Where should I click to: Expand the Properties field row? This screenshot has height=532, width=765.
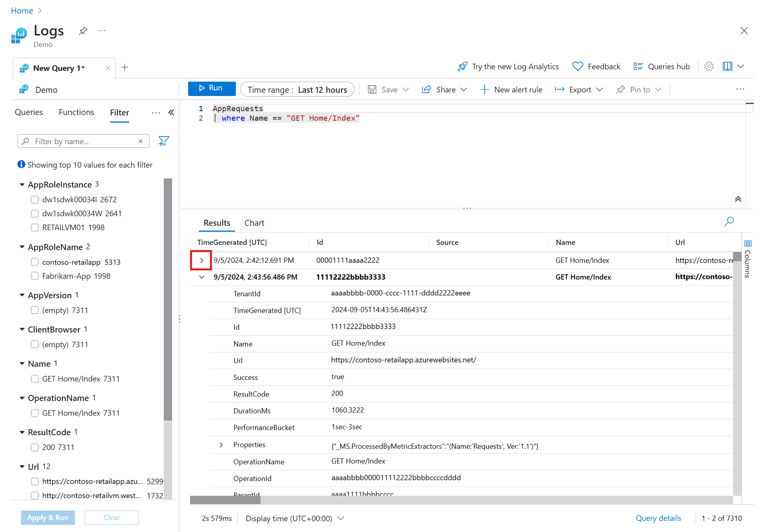pyautogui.click(x=221, y=445)
